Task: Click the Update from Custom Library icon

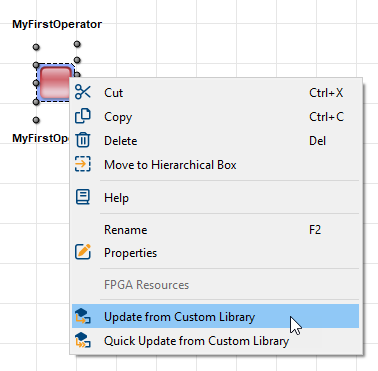Action: (x=83, y=316)
